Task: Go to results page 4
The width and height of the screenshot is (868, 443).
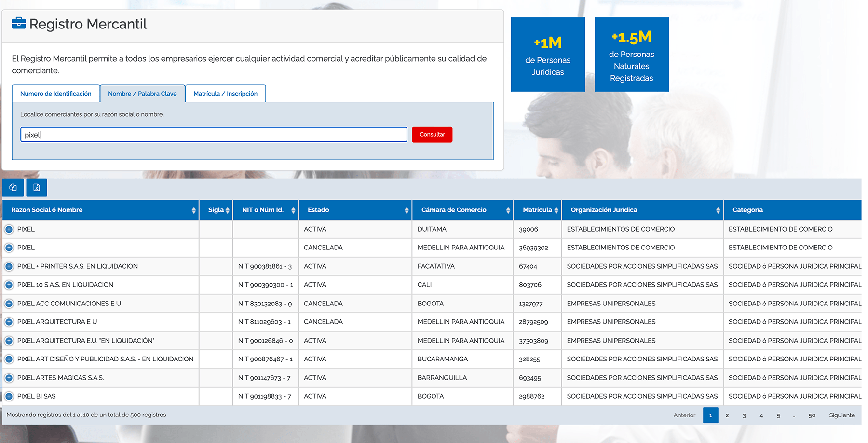Action: 761,415
